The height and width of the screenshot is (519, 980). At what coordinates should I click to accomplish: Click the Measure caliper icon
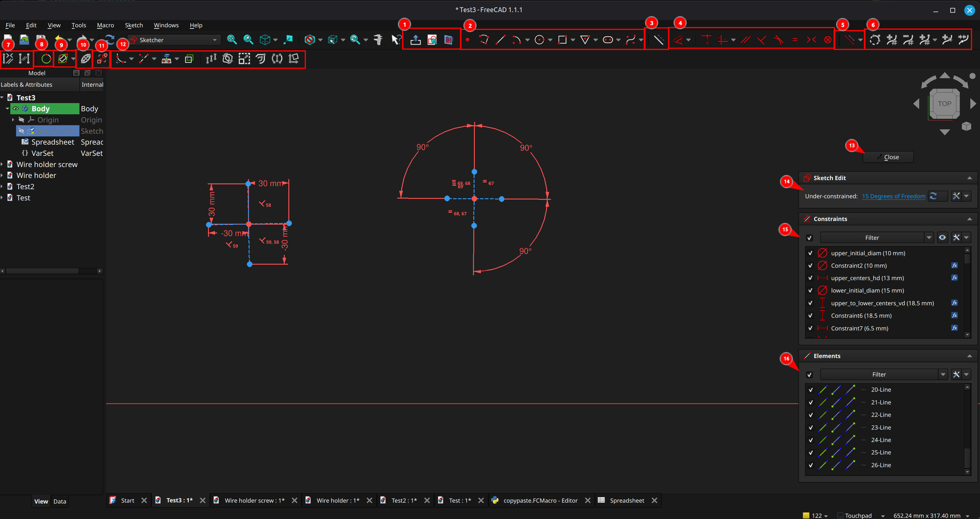(x=378, y=39)
